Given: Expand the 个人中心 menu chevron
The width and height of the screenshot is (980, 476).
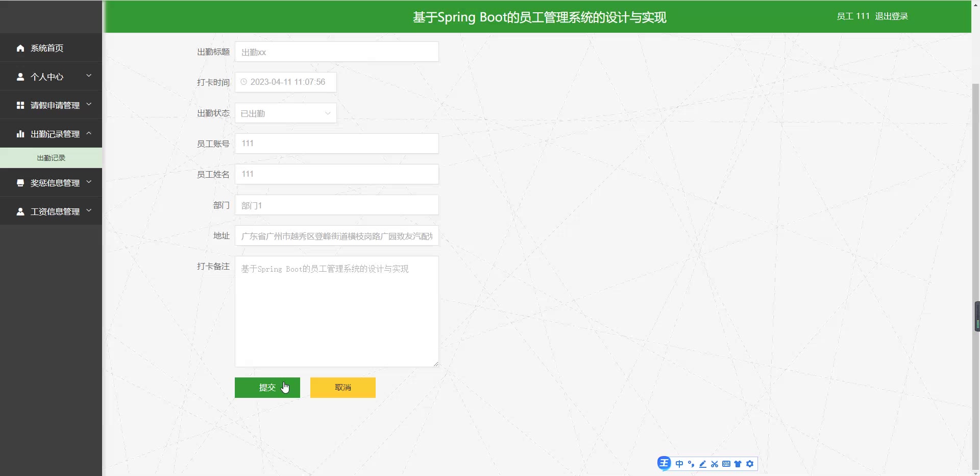Looking at the screenshot, I should [x=89, y=76].
